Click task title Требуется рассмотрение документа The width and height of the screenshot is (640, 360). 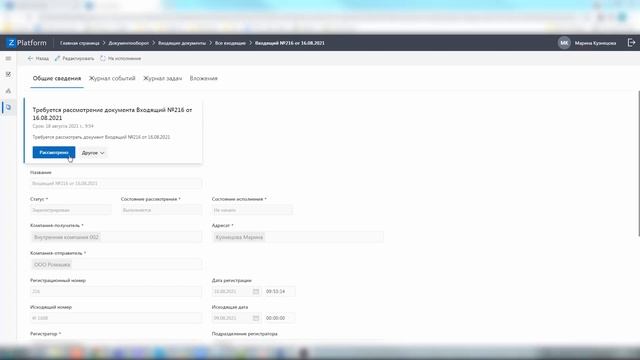[112, 114]
